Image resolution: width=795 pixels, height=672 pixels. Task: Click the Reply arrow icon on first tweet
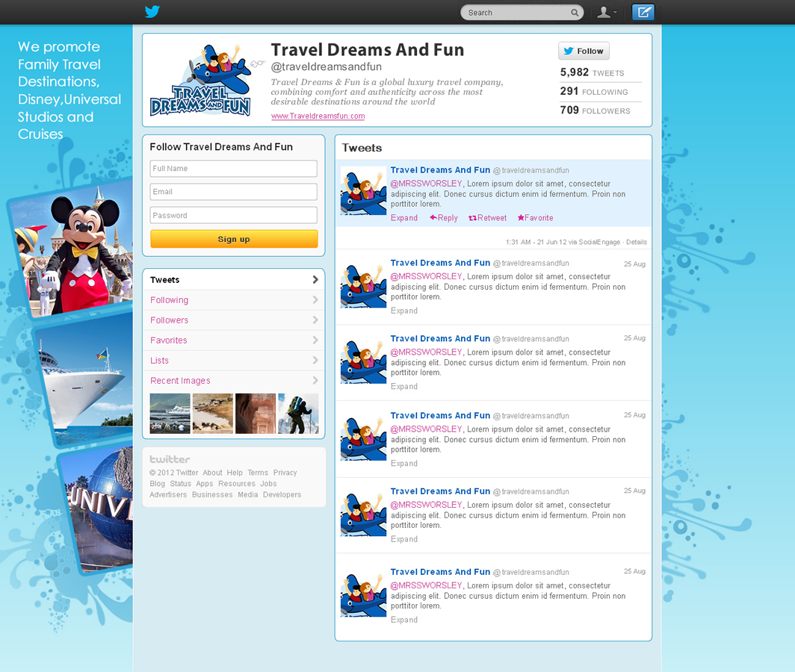[x=433, y=217]
